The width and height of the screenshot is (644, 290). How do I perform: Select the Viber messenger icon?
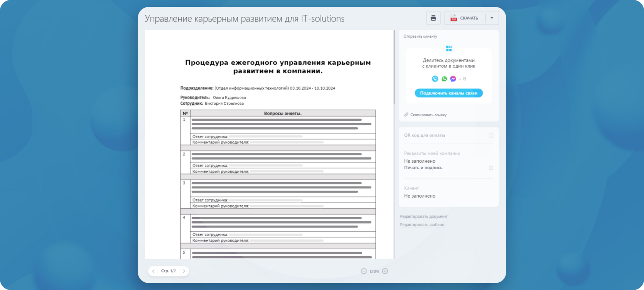435,79
